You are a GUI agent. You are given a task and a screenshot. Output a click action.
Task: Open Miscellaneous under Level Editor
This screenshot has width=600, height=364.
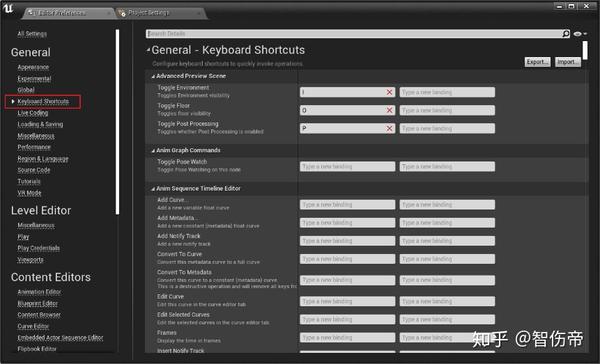pos(36,225)
